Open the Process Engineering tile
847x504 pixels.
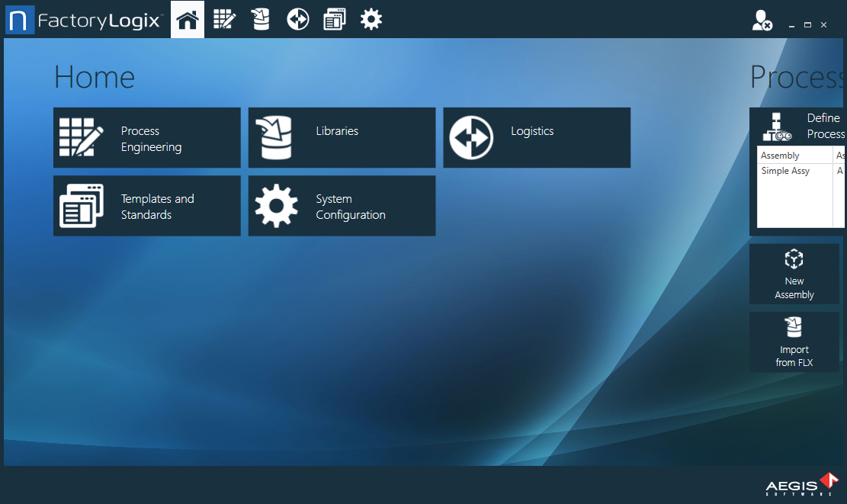(x=146, y=137)
